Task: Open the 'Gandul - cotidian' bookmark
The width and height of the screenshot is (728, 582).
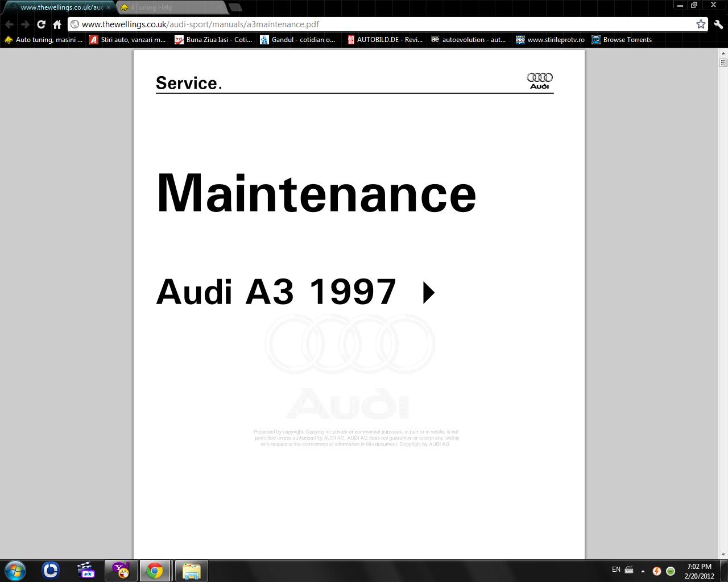Action: pos(297,40)
